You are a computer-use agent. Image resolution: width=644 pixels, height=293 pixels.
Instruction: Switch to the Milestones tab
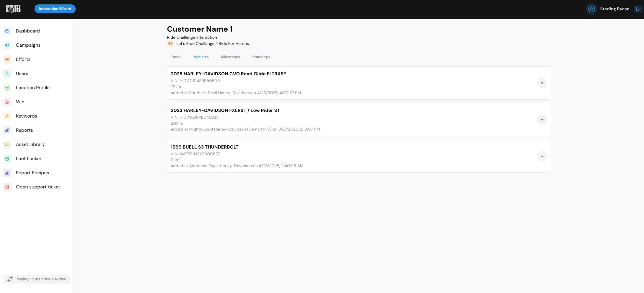pos(230,57)
